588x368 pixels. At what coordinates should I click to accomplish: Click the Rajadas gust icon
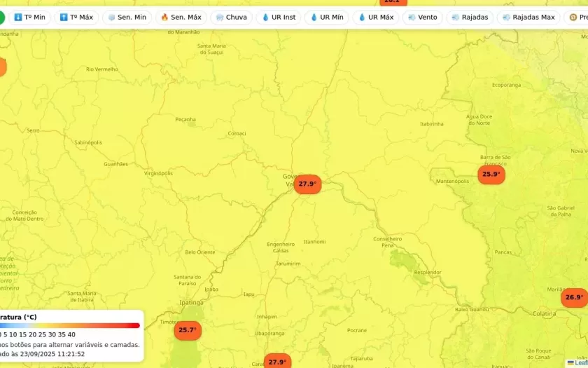[456, 18]
